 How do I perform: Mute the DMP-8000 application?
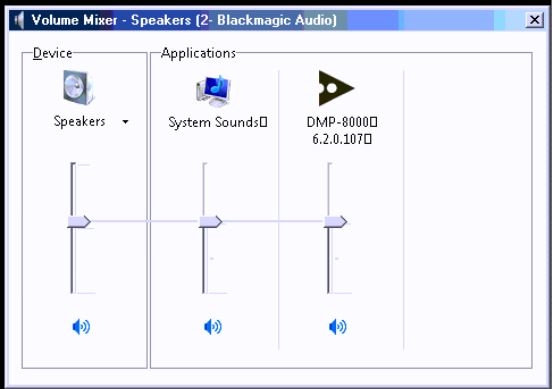point(338,327)
